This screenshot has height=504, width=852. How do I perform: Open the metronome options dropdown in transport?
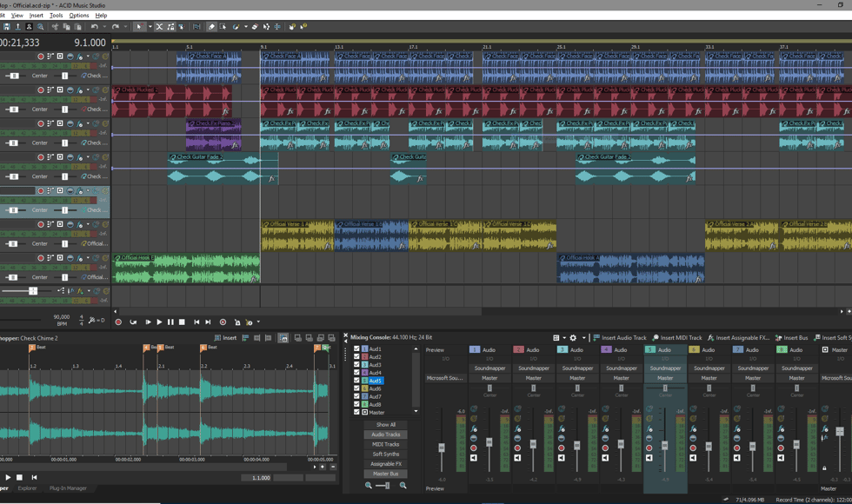click(258, 322)
